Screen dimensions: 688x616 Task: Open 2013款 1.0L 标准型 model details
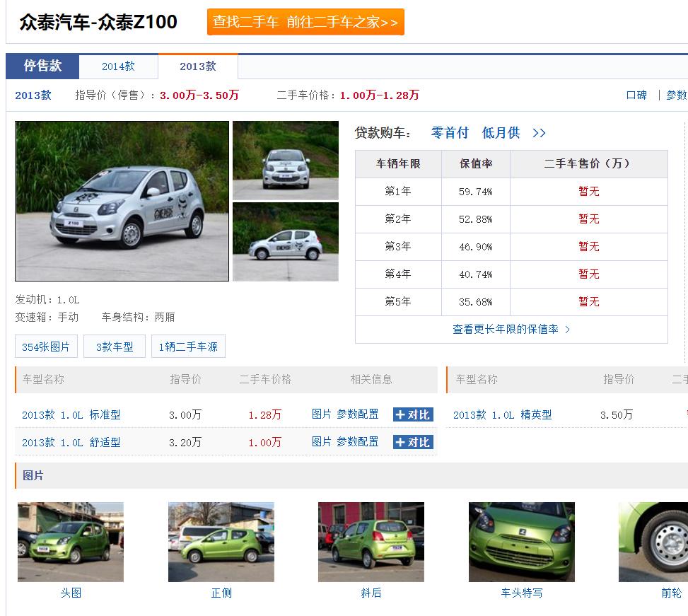point(66,414)
